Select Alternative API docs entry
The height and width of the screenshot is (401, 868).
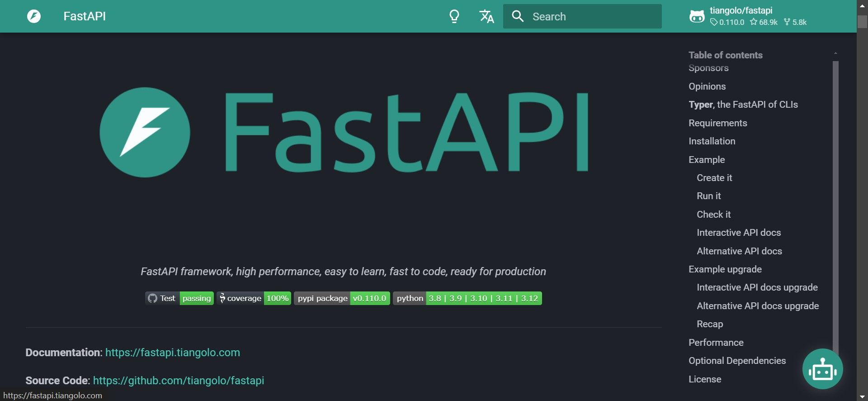739,251
